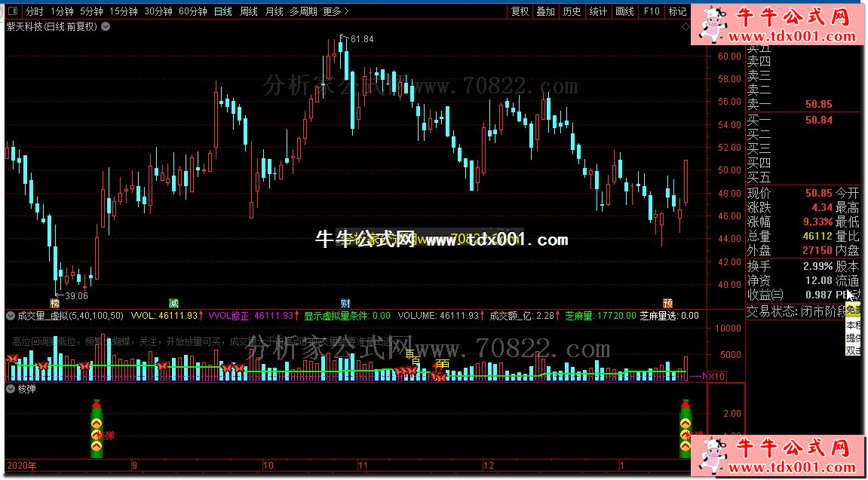Click the diamond icon at chart top-right corner
Screen dimensions: 868x480
(x=686, y=26)
